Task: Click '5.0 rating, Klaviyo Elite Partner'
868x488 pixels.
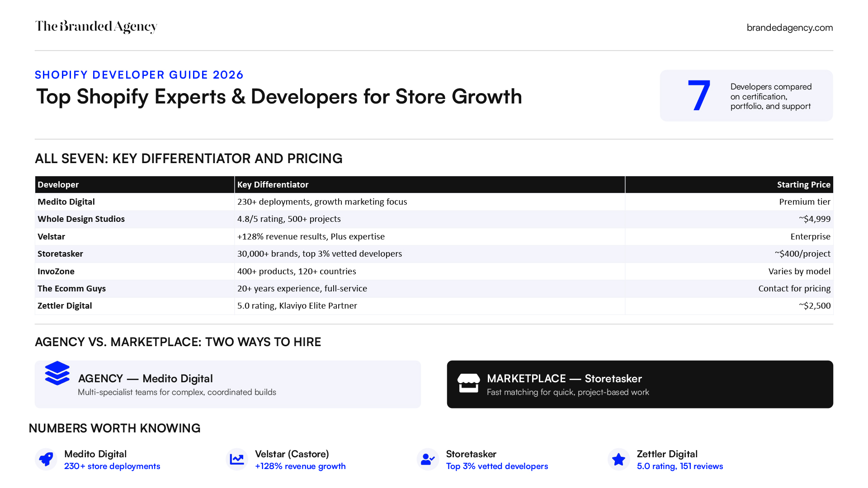Action: click(297, 305)
